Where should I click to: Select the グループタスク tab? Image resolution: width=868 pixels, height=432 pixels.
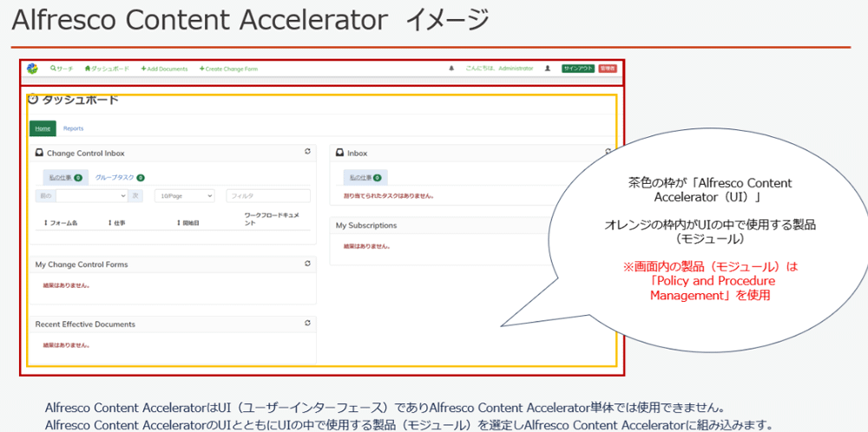pyautogui.click(x=118, y=177)
